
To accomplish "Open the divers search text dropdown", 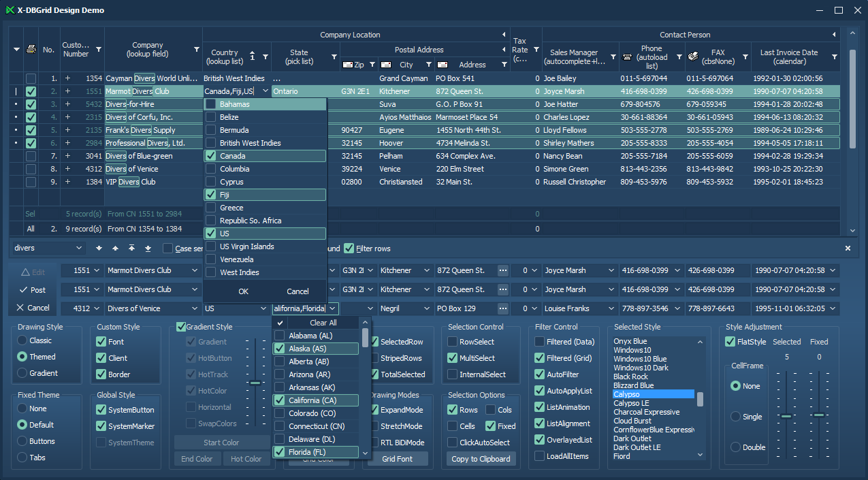I will (79, 249).
